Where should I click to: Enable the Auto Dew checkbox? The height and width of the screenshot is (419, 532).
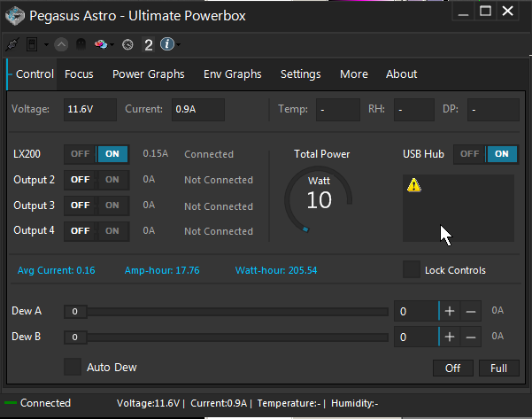coord(73,367)
